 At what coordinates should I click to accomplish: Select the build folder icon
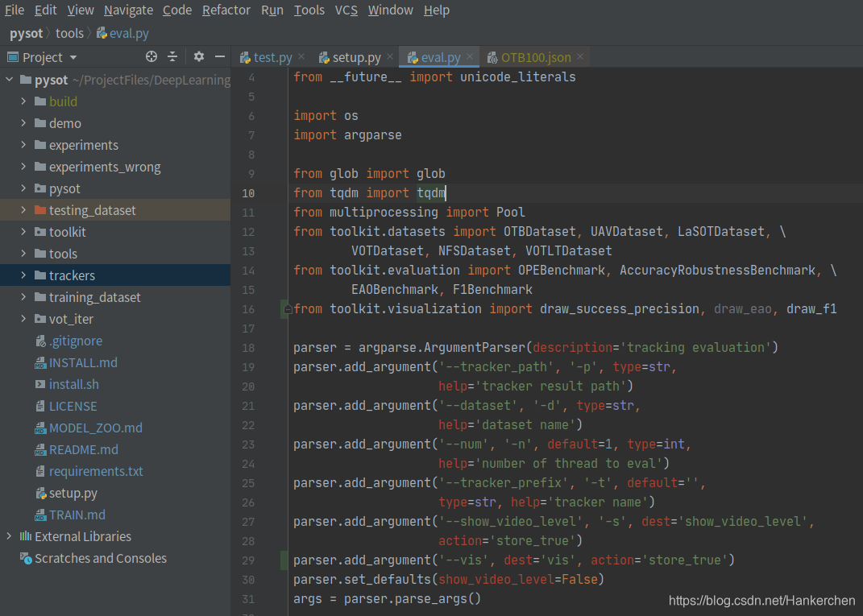coord(40,101)
